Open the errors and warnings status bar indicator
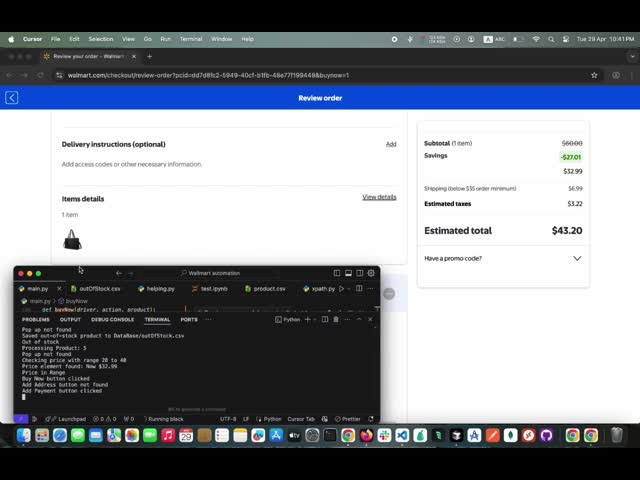The height and width of the screenshot is (480, 640). coord(104,419)
